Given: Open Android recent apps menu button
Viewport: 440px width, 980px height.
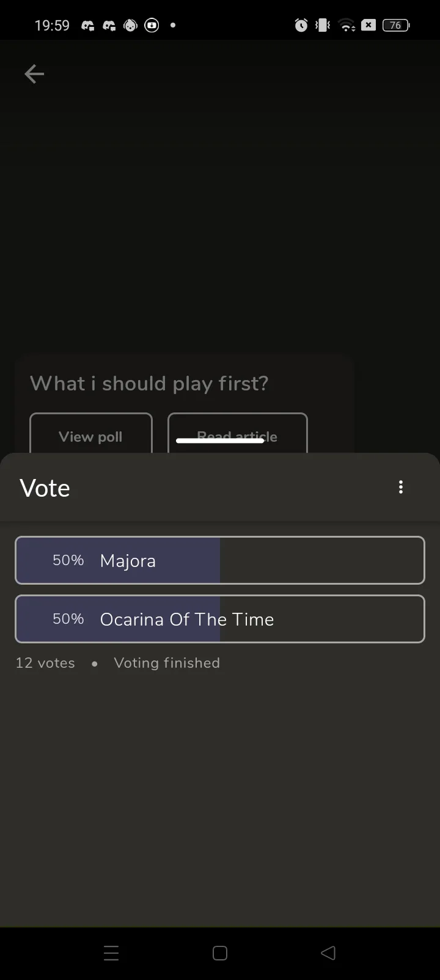Looking at the screenshot, I should [x=111, y=953].
